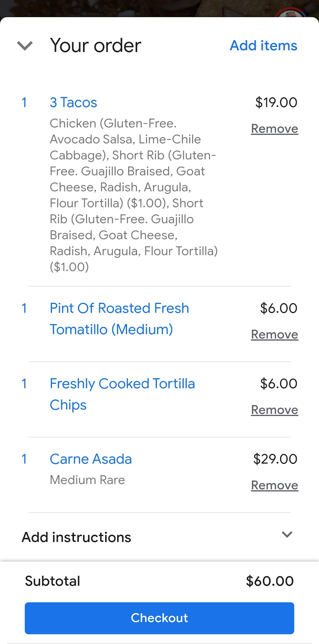The image size is (319, 644).
Task: Tap the quantity number for Carne Asada
Action: pyautogui.click(x=24, y=459)
